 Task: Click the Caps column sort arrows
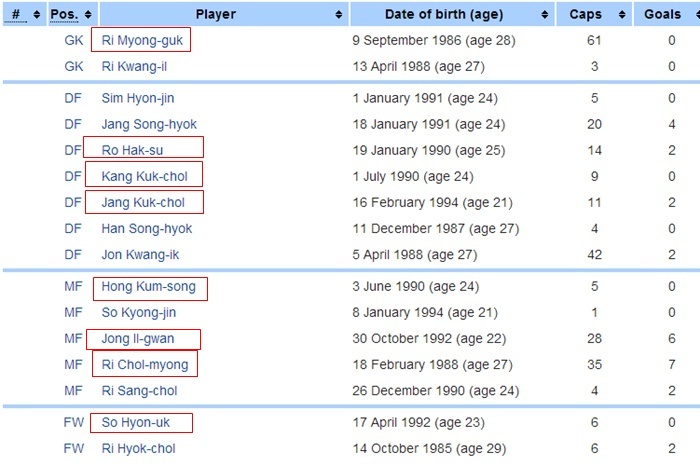tap(621, 15)
